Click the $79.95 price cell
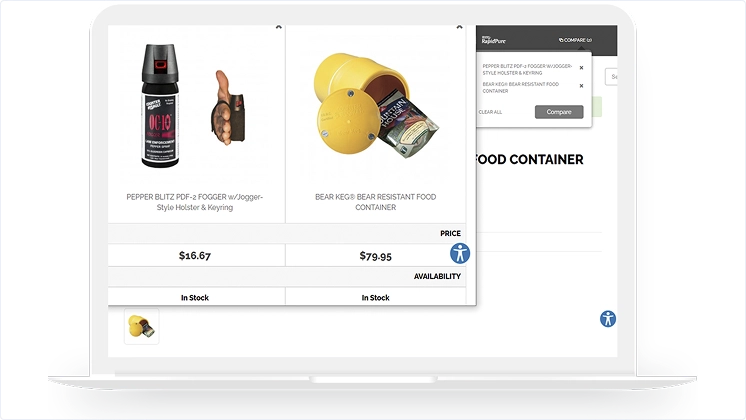The image size is (746, 420). [375, 256]
